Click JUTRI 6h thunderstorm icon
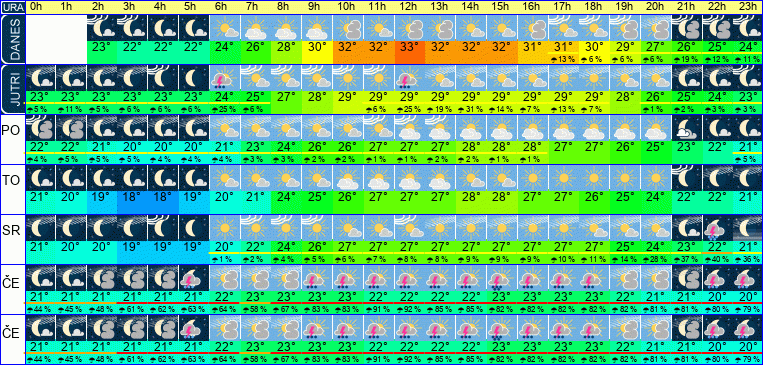The image size is (763, 365). tap(225, 77)
